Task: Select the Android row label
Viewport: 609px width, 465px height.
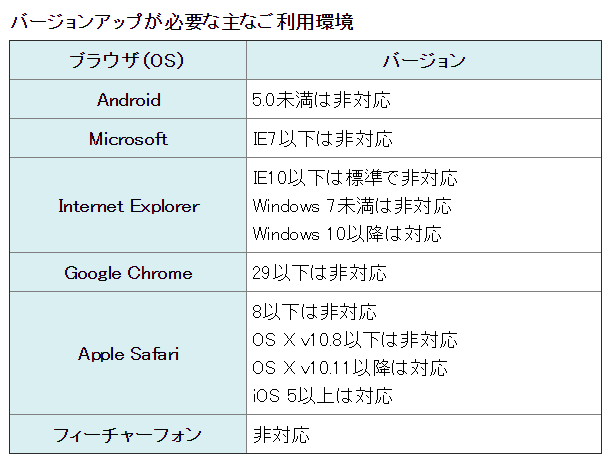Action: click(x=128, y=100)
